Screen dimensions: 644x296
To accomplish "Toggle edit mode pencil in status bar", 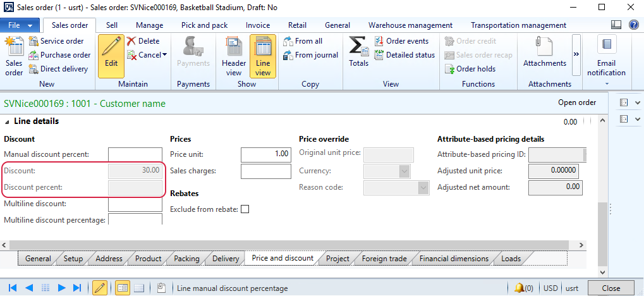I will click(99, 288).
